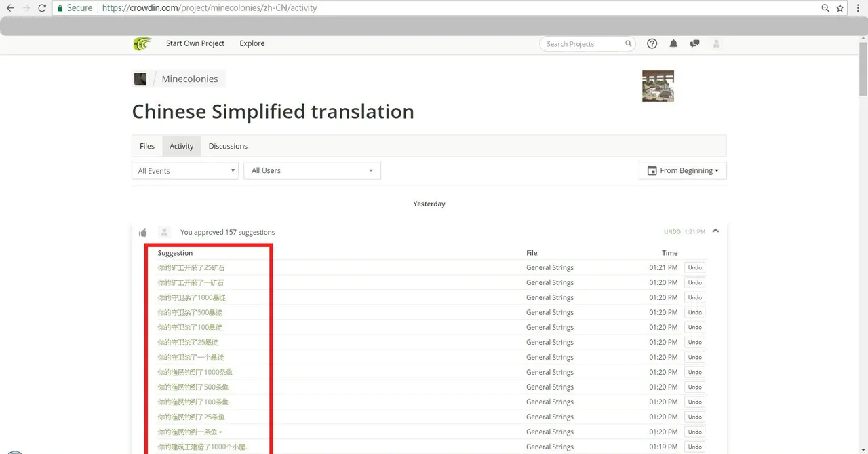868x454 pixels.
Task: Open the help question mark icon
Action: (652, 43)
